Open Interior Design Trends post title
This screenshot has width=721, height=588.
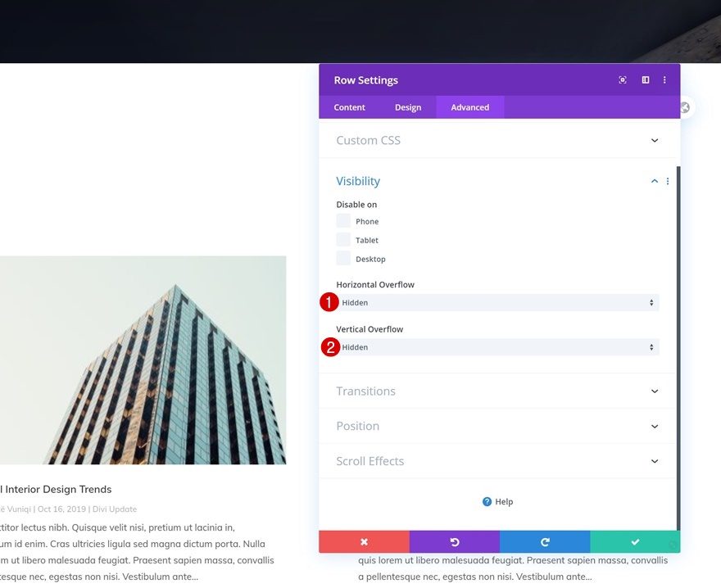pyautogui.click(x=56, y=489)
